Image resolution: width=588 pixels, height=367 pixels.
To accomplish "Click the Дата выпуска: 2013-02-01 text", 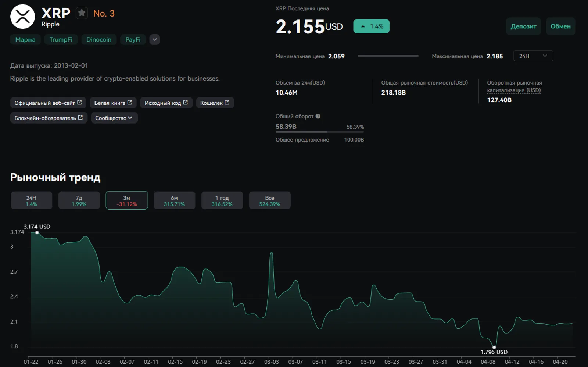I will [x=49, y=65].
